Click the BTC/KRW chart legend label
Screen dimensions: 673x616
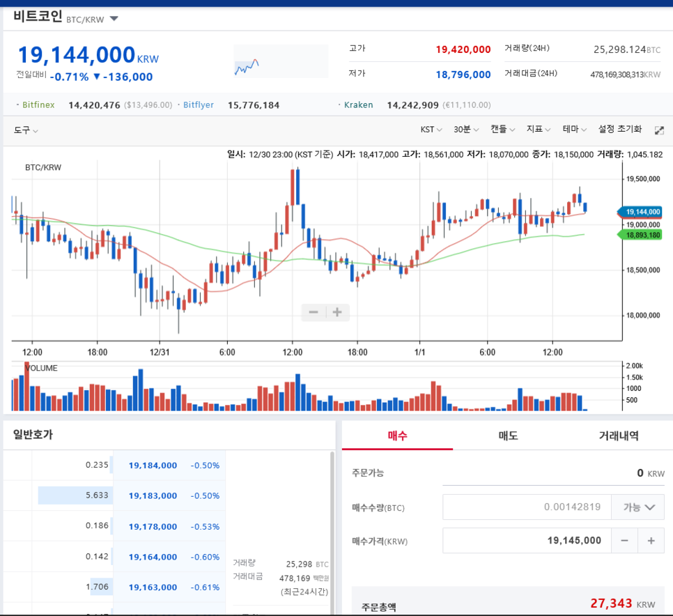(43, 167)
